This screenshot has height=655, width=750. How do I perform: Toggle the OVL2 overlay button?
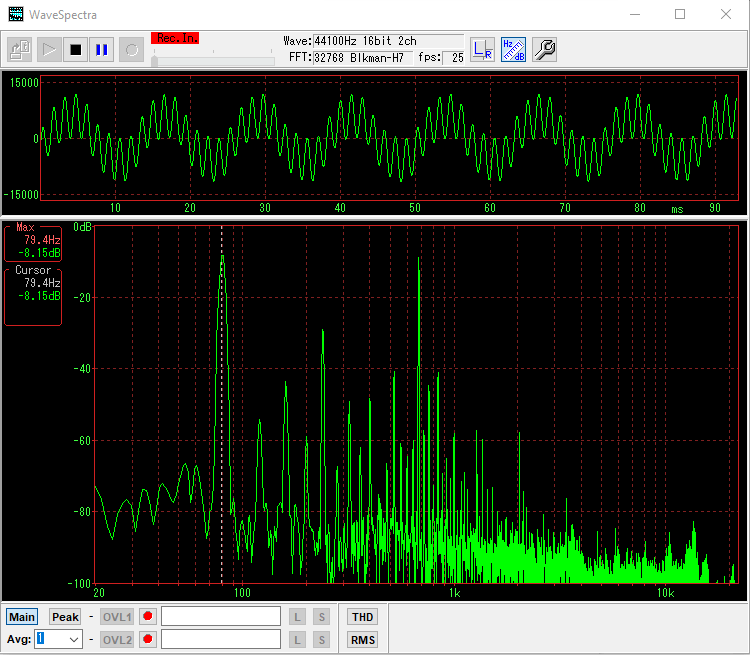117,640
